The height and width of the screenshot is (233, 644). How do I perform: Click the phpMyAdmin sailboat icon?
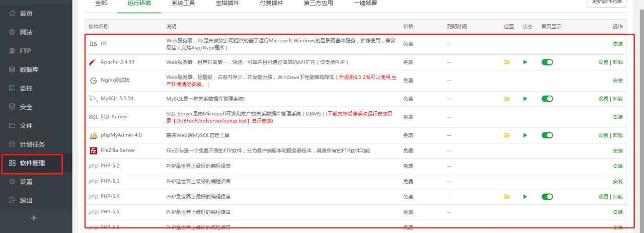(x=93, y=135)
